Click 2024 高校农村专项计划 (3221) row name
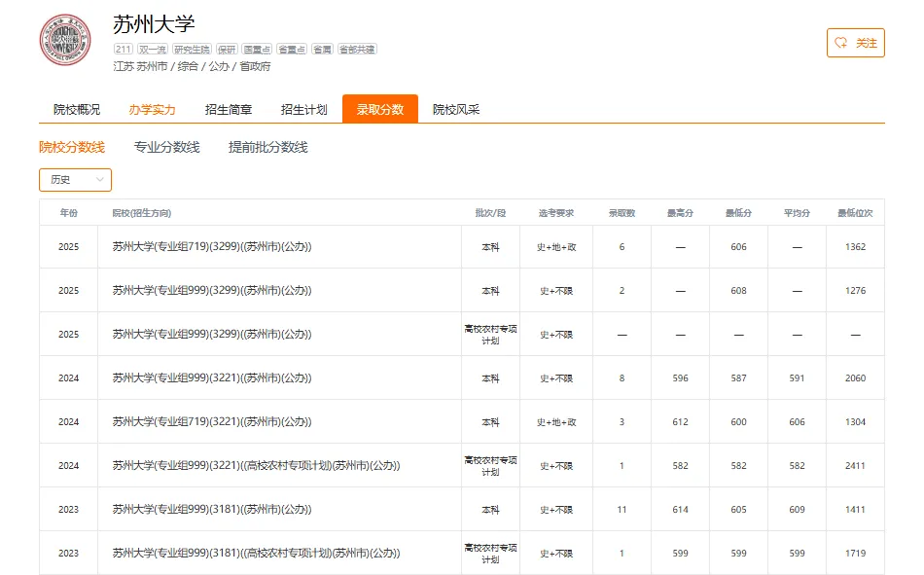This screenshot has height=575, width=924. point(257,465)
